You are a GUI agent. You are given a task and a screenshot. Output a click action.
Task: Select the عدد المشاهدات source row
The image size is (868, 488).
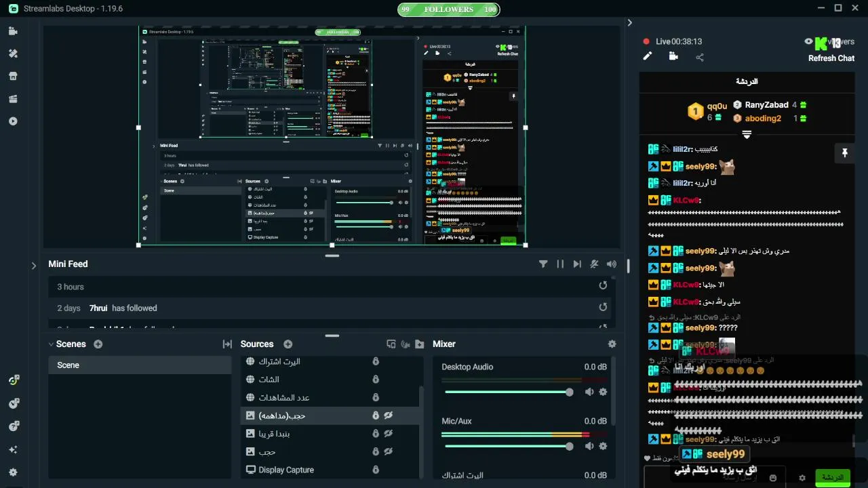tap(330, 397)
